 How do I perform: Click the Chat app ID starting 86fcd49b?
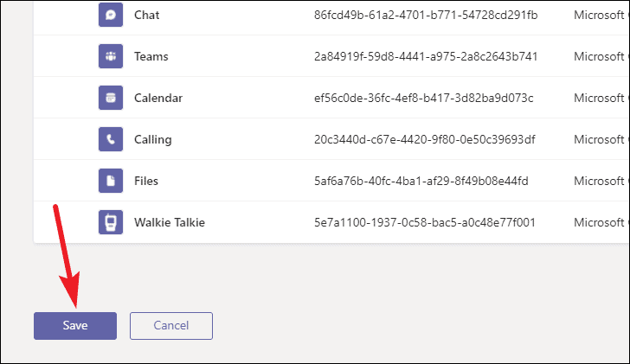point(426,16)
